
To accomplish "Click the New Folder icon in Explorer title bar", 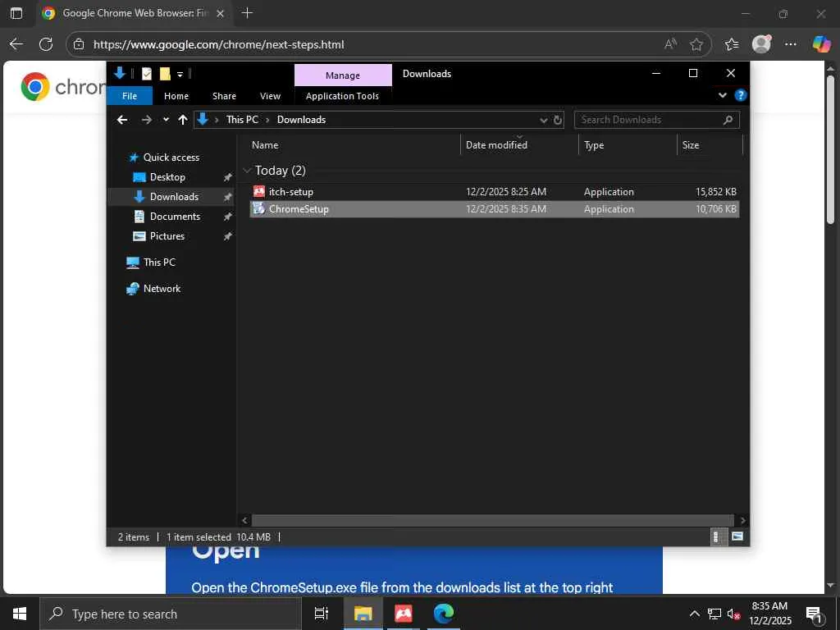I will 165,74.
